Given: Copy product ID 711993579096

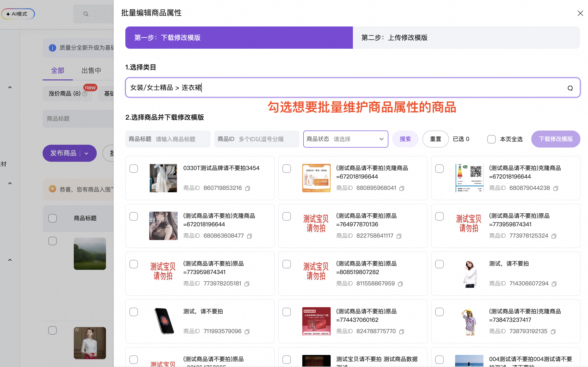Looking at the screenshot, I should pos(247,332).
